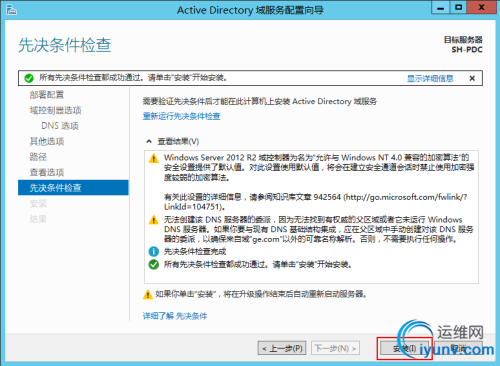Click the warning icon beside the restart notice

click(x=148, y=294)
